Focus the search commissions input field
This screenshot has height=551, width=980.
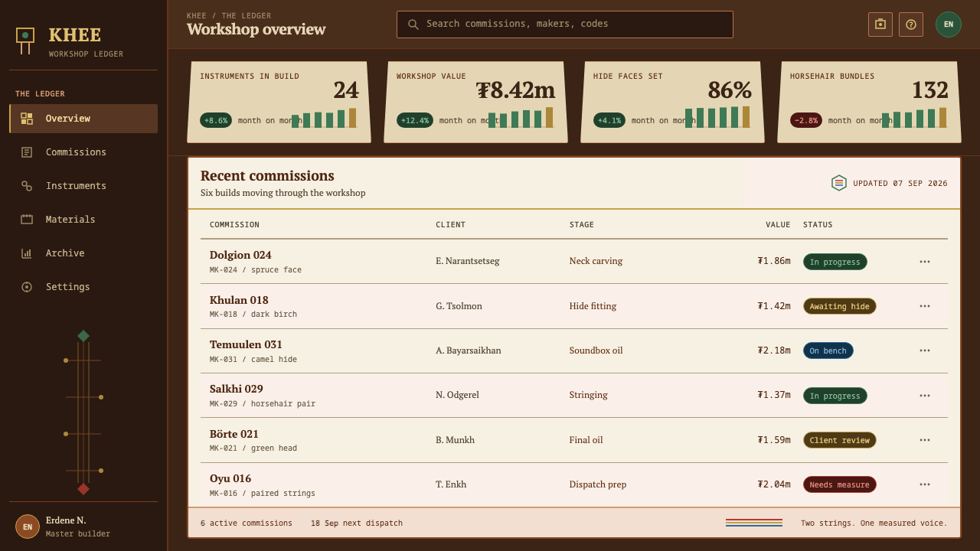(565, 24)
